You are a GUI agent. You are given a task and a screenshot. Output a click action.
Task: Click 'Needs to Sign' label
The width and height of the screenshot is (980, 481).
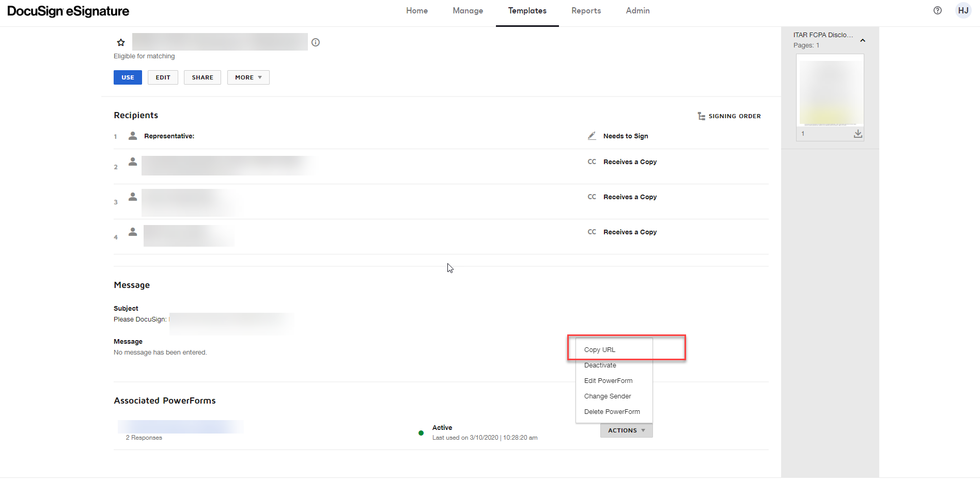(626, 136)
